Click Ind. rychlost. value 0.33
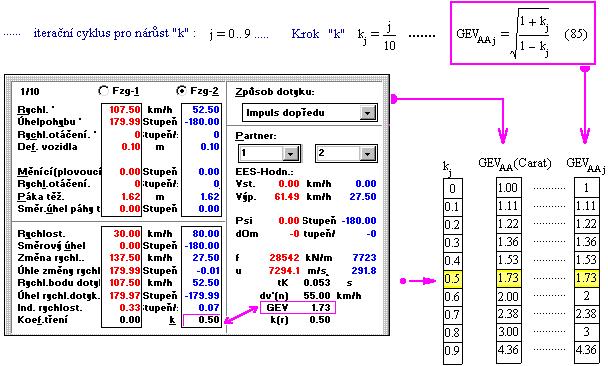 pos(131,308)
